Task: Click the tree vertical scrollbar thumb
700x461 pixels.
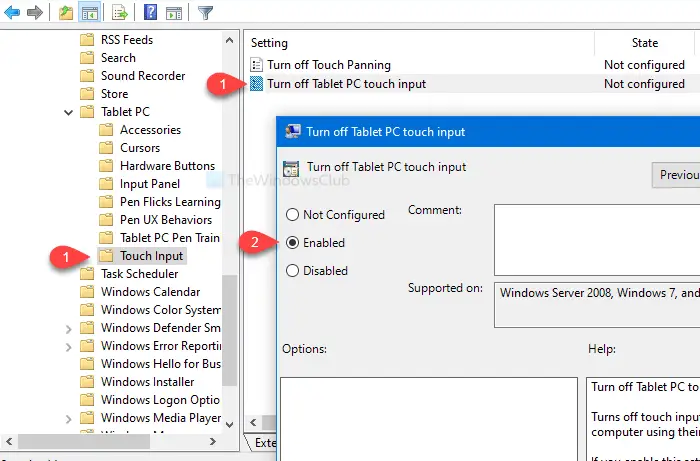Action: tap(229, 330)
